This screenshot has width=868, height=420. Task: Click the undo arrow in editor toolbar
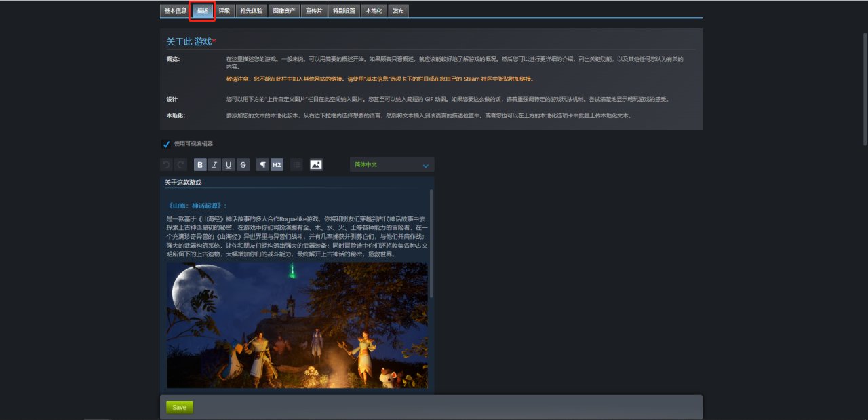coord(166,165)
